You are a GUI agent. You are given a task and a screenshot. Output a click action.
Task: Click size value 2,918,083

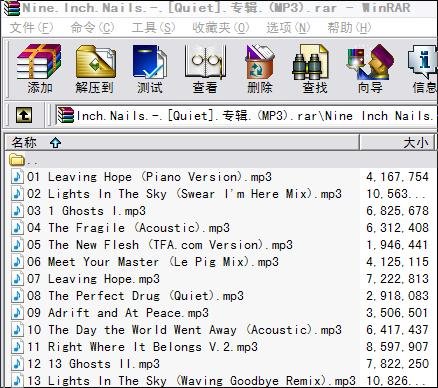point(397,296)
